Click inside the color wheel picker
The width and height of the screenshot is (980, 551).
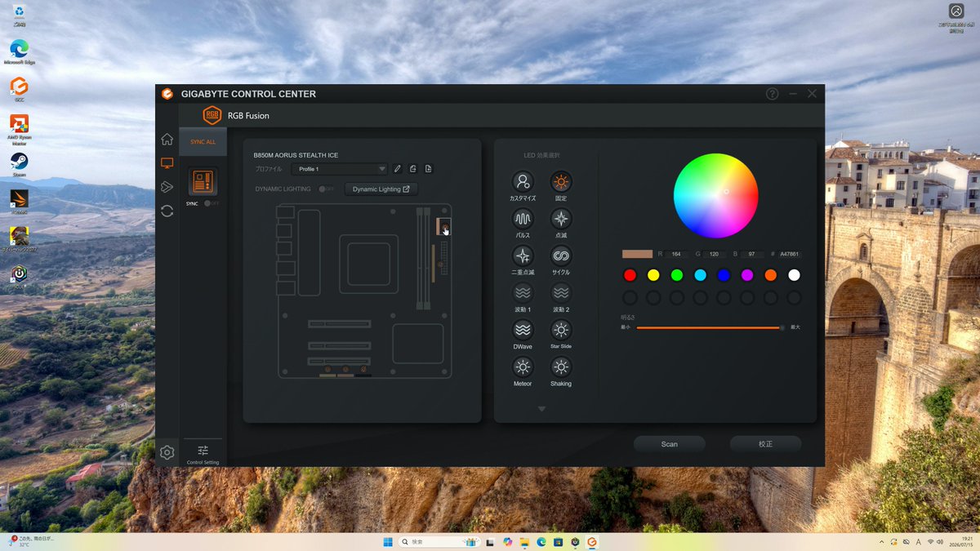716,196
